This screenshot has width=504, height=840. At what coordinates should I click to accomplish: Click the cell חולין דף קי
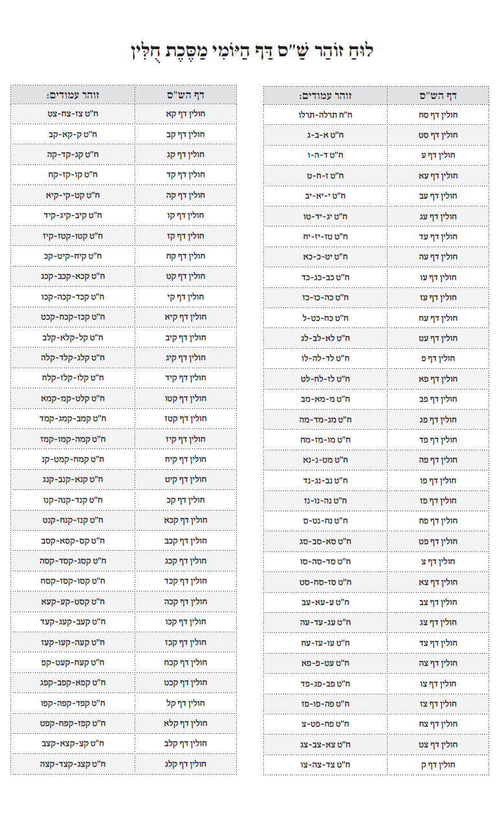point(186,297)
